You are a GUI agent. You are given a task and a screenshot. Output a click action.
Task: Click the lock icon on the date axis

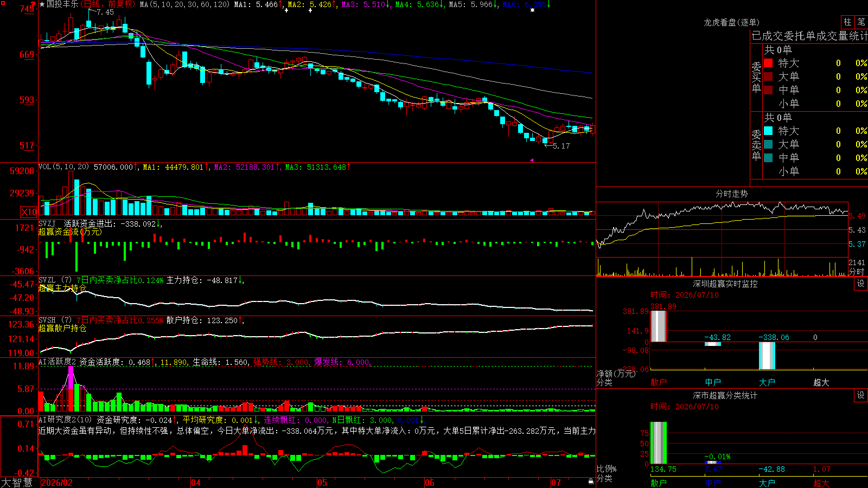(x=591, y=481)
